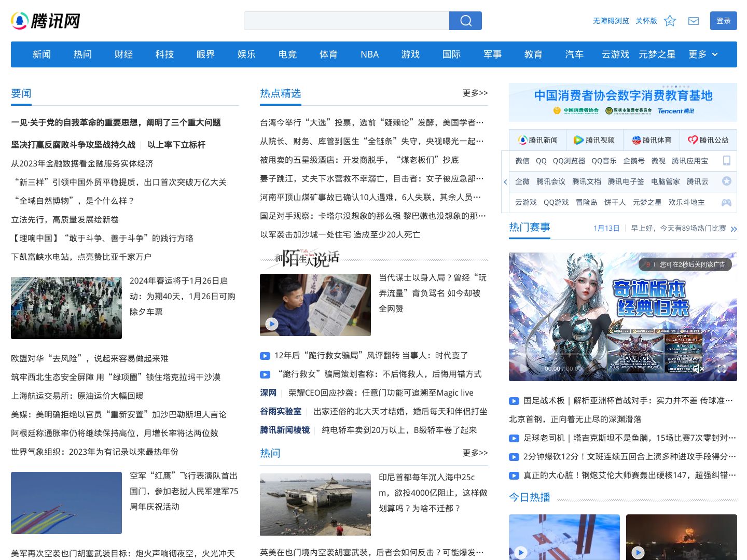747x560 pixels.
Task: Click the 关怀版 link
Action: [x=646, y=21]
